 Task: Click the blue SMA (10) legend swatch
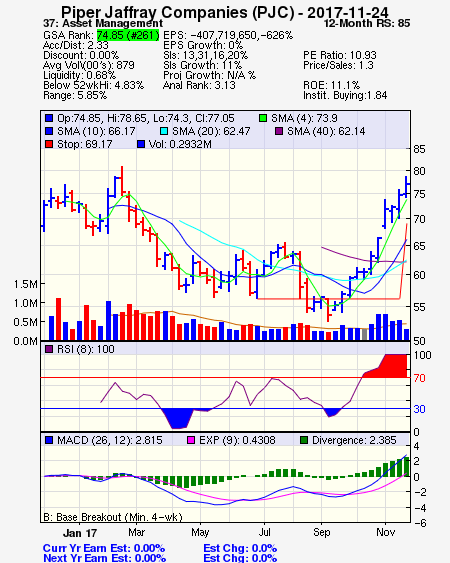pyautogui.click(x=49, y=131)
